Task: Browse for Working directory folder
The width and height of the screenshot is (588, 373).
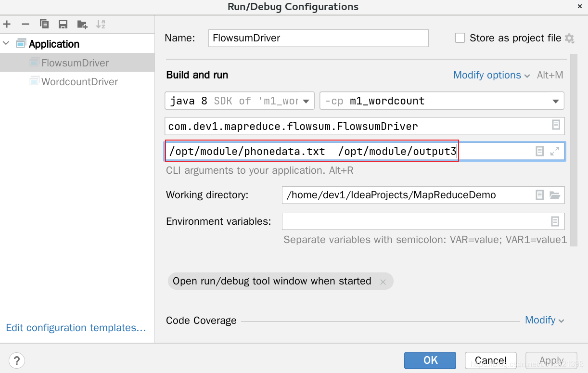Action: coord(555,195)
